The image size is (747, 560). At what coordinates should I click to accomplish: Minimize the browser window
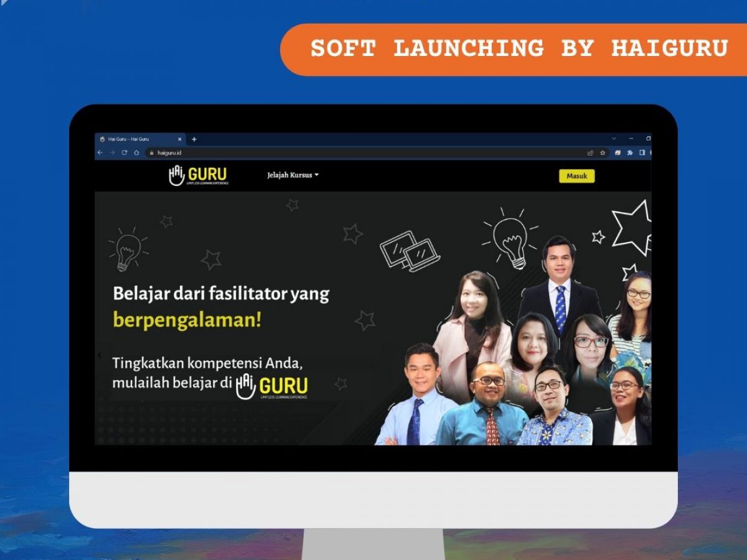631,139
